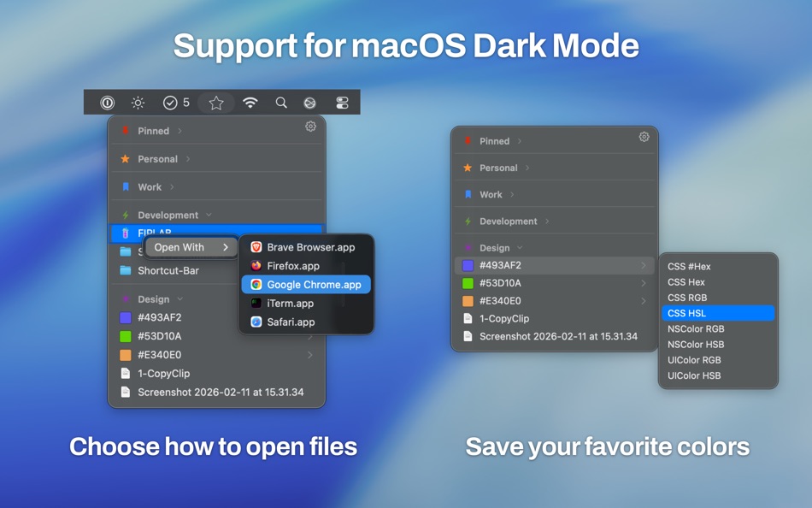Expand the Design section

156,298
